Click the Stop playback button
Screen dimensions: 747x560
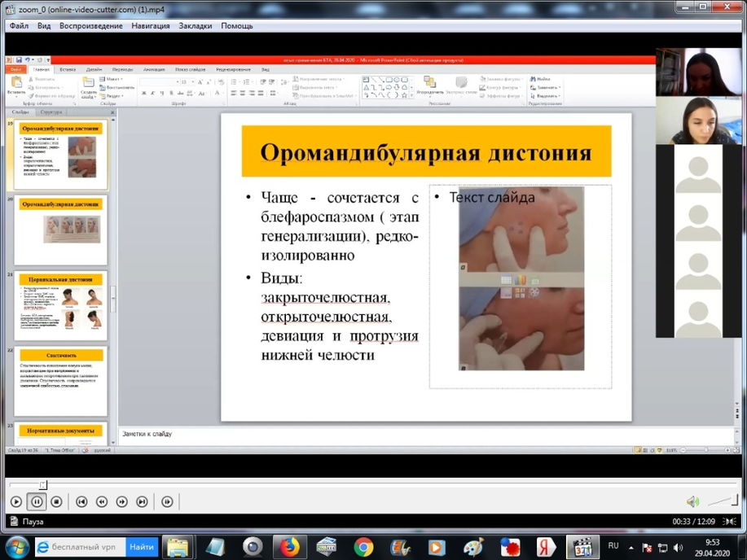56,501
